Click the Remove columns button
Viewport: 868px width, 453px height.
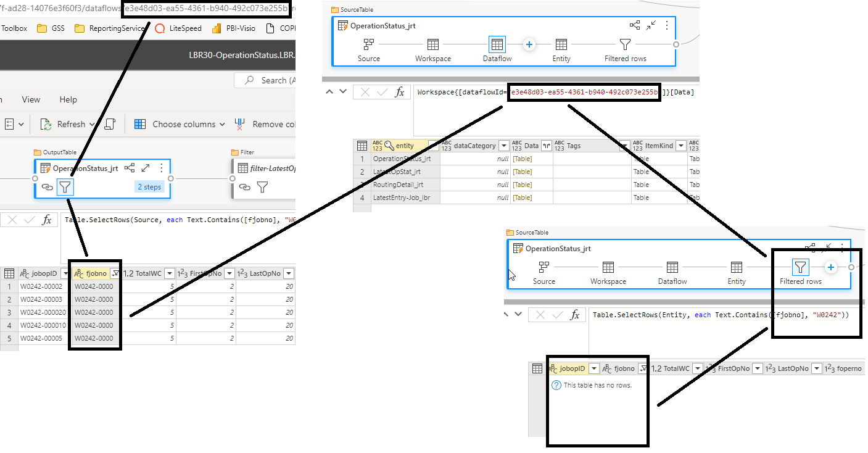[266, 124]
